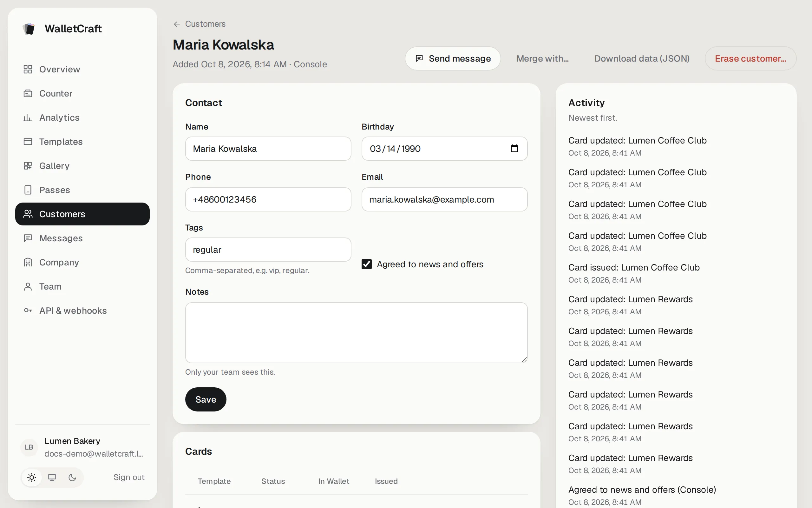
Task: Open the Company settings page
Action: click(x=82, y=262)
